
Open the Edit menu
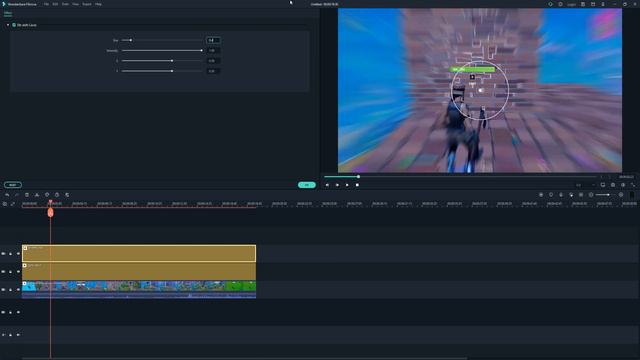click(55, 4)
